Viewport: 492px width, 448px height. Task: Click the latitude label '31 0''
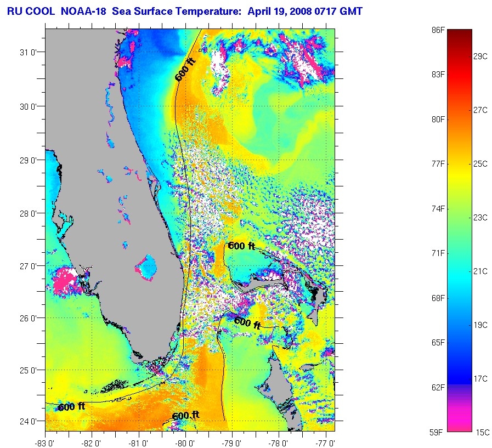point(28,53)
